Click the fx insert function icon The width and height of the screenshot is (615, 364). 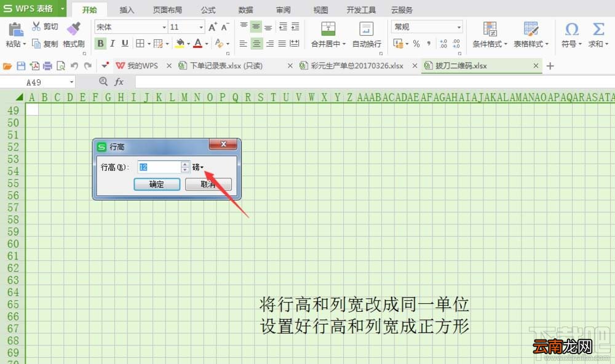click(x=119, y=82)
